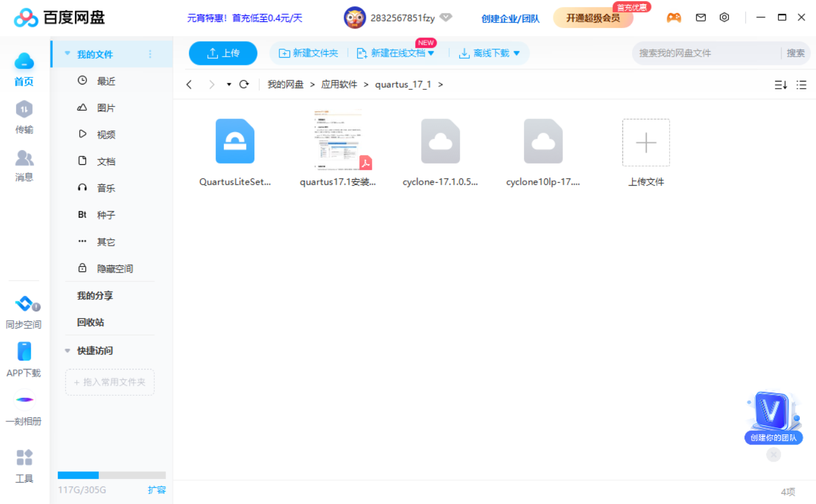Click the 搜索我的网盘文件 search field
Image resolution: width=816 pixels, height=504 pixels.
(706, 53)
